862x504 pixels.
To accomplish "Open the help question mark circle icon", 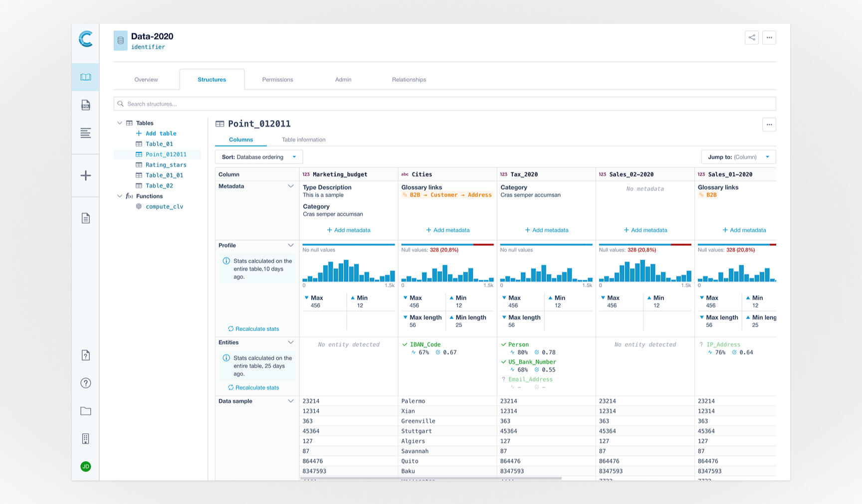I will point(86,383).
